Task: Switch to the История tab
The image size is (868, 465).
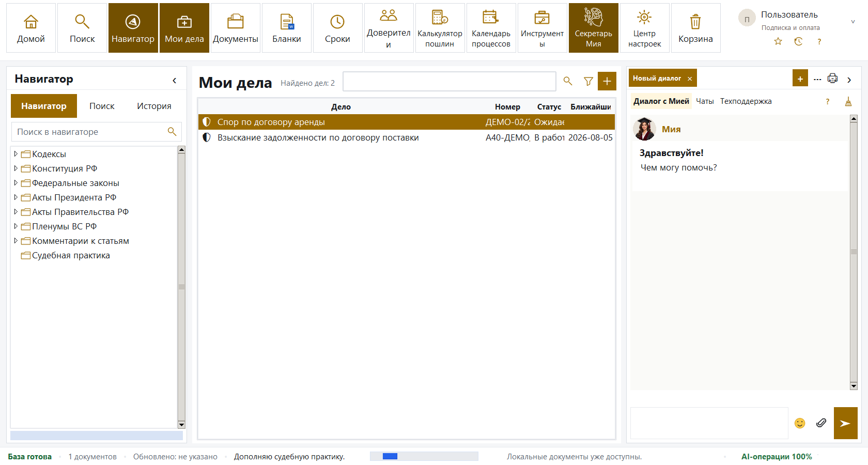Action: [x=154, y=106]
